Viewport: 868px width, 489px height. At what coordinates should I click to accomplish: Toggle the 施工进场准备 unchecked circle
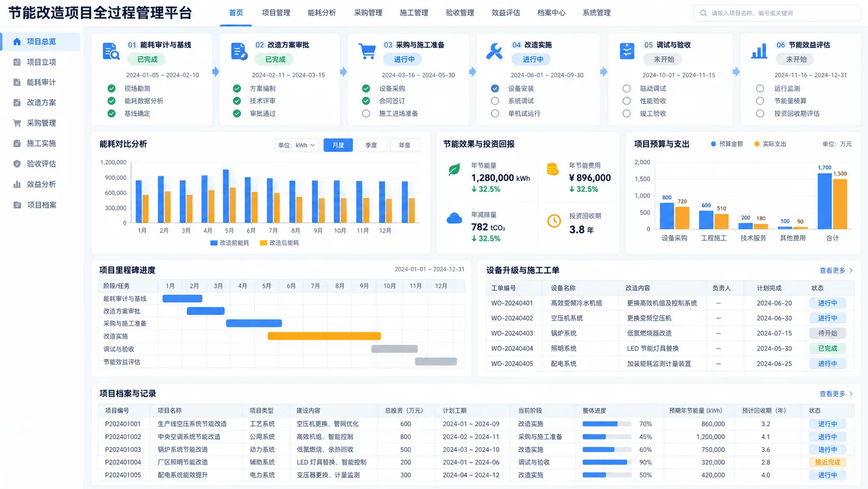(366, 113)
